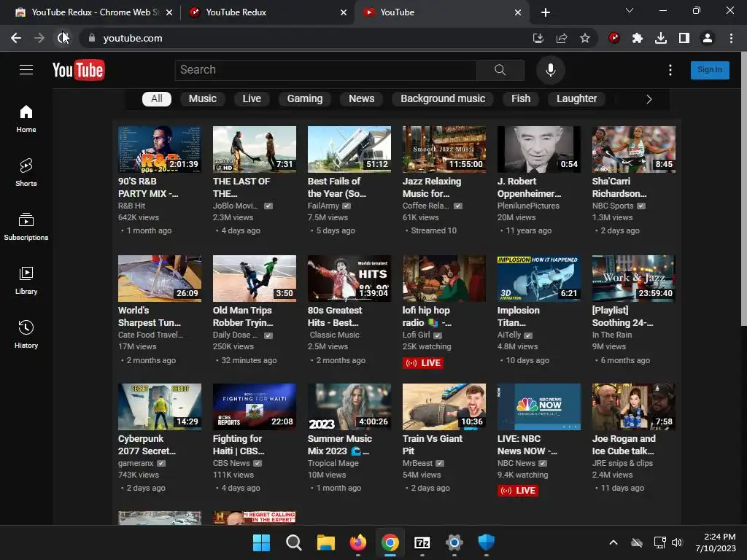The width and height of the screenshot is (747, 560).
Task: Open Joe Rogan and Ice Cube thumbnail
Action: coord(634,407)
